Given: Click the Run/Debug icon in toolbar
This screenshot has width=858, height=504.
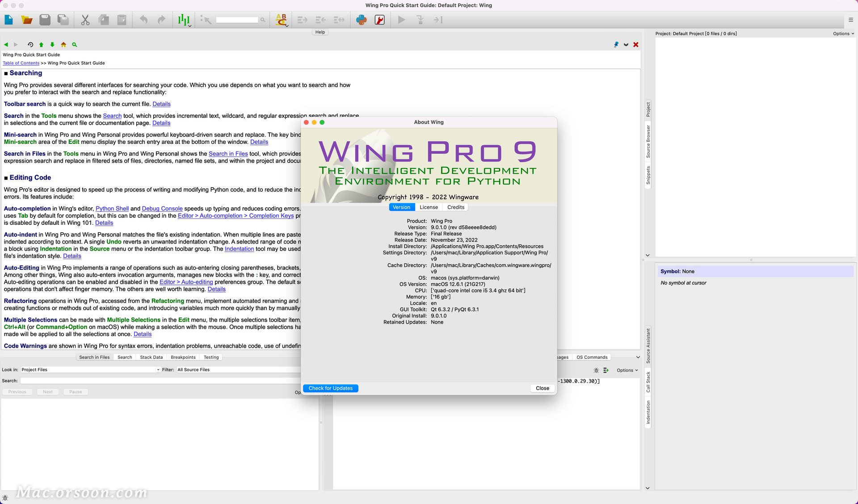Looking at the screenshot, I should (x=400, y=19).
